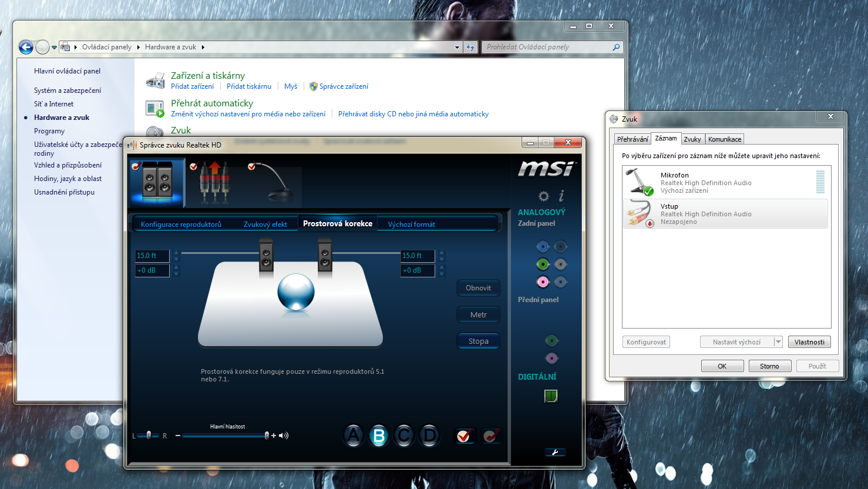Switch to Zvukový efekt tab
This screenshot has height=489, width=868.
pos(265,224)
